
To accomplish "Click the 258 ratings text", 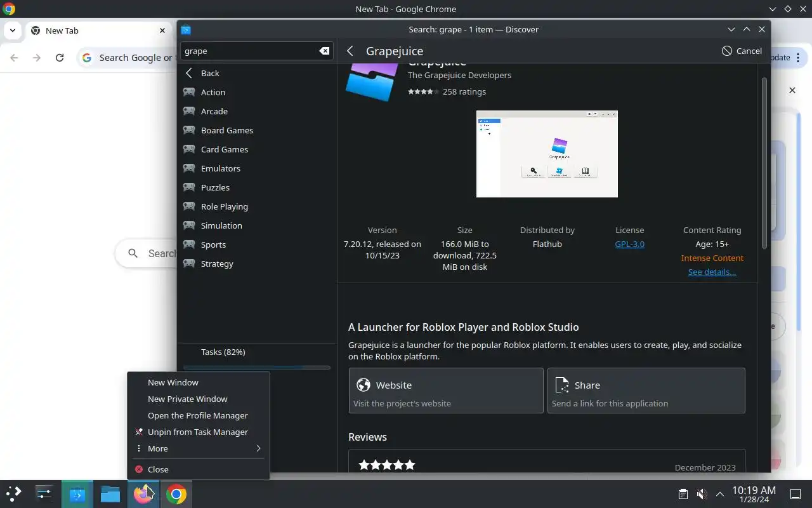I will click(x=464, y=91).
